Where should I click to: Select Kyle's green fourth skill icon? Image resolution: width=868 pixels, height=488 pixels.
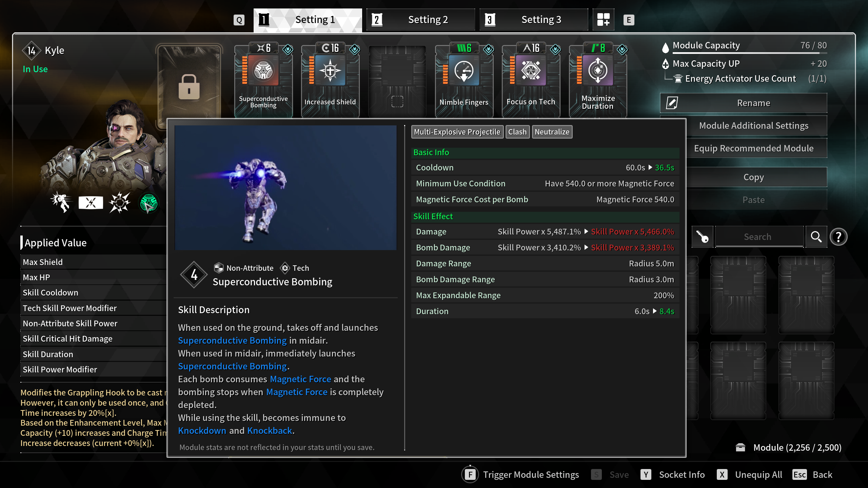coord(149,203)
